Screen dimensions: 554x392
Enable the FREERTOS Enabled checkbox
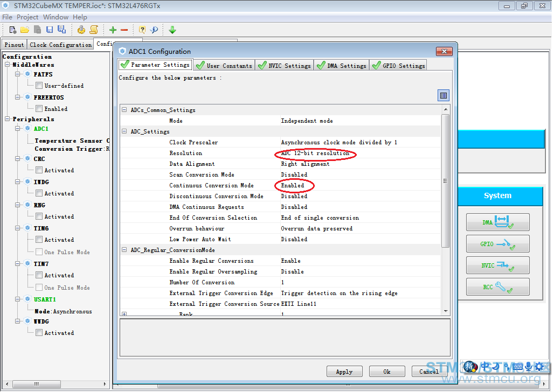coord(39,109)
